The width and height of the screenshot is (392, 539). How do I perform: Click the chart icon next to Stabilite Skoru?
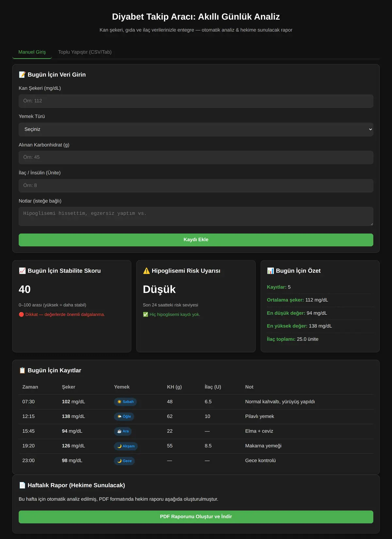click(22, 271)
